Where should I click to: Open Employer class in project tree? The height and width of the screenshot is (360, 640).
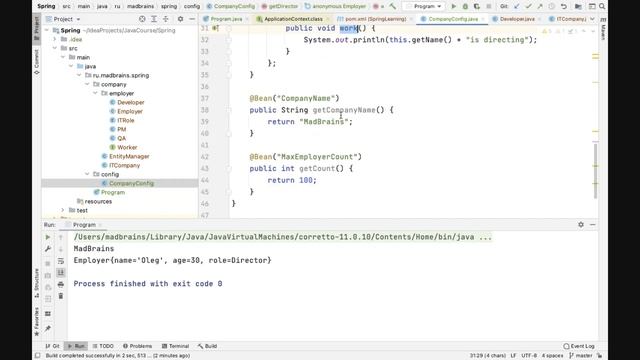tap(130, 111)
